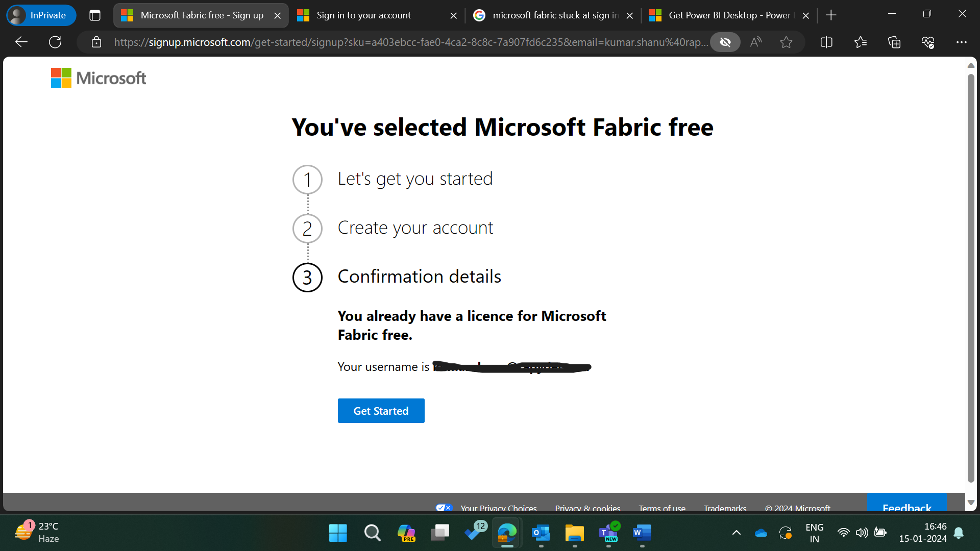View site information lock icon

pyautogui.click(x=96, y=42)
